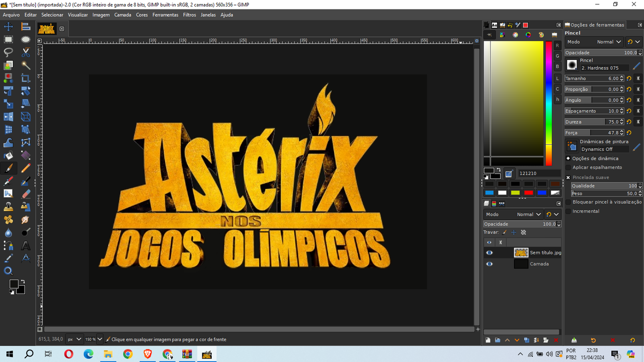Open the Ferramentas menu

click(x=166, y=15)
